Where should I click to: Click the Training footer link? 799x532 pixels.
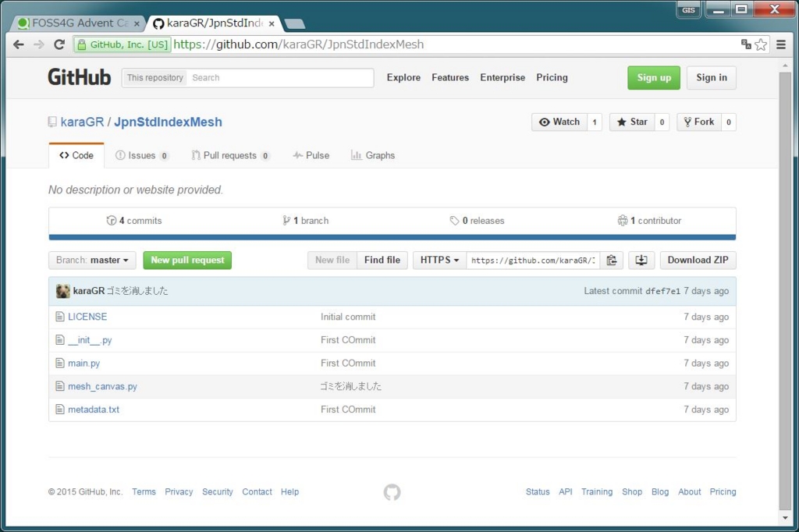click(x=597, y=491)
